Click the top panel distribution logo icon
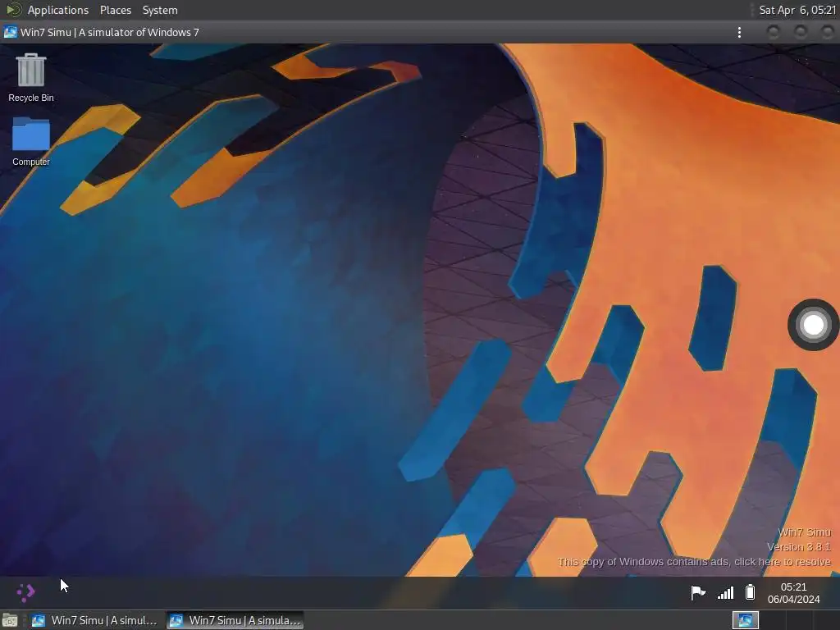 [x=13, y=10]
